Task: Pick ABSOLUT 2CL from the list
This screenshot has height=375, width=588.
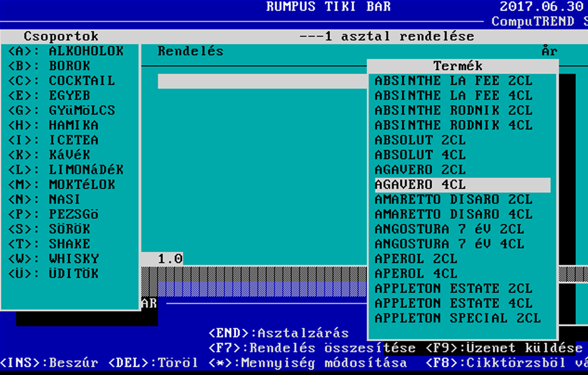Action: (420, 140)
